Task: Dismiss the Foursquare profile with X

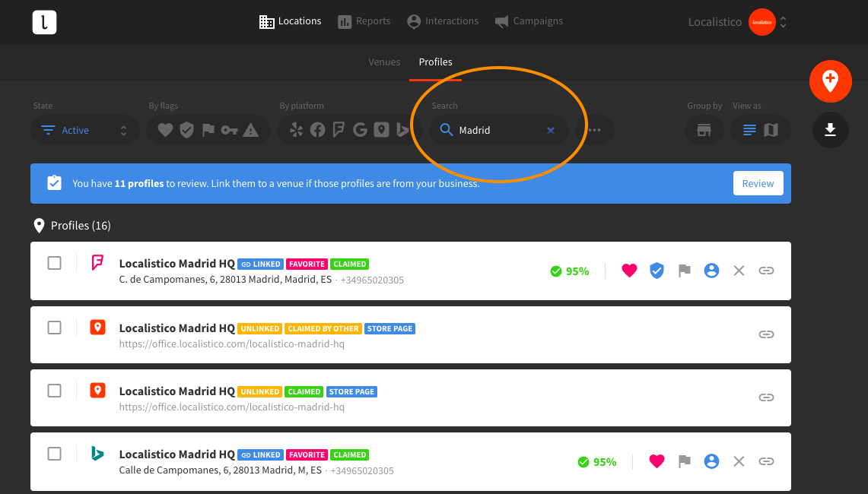Action: click(x=739, y=271)
